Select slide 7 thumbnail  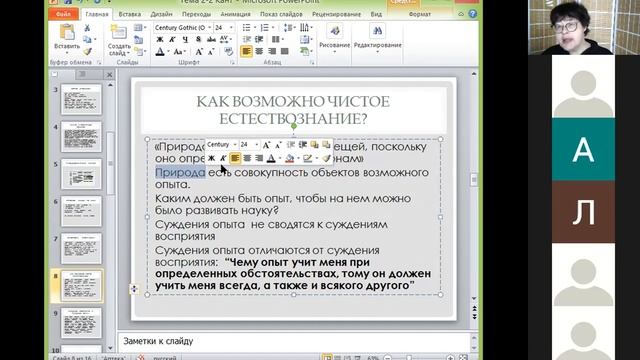(81, 249)
